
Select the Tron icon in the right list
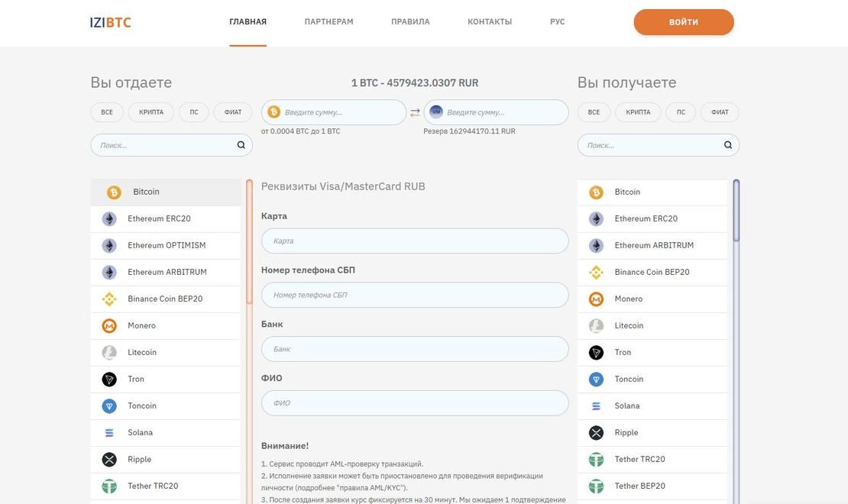(x=596, y=353)
